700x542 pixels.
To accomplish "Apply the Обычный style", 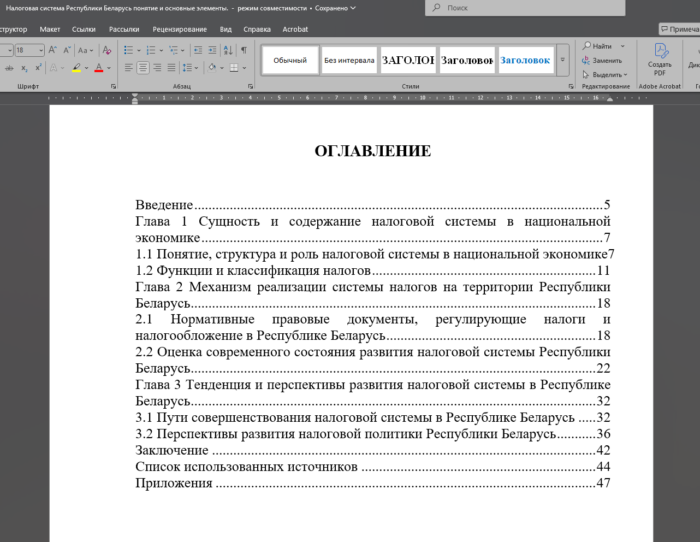I will click(x=290, y=60).
